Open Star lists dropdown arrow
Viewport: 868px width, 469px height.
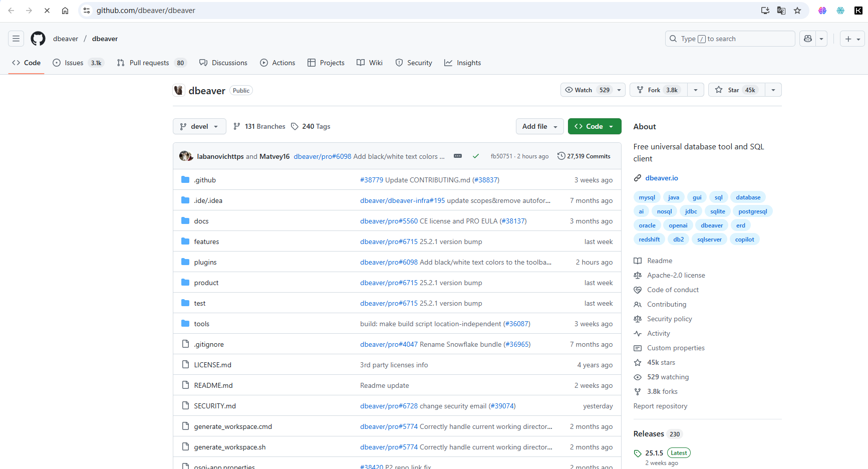click(x=773, y=90)
